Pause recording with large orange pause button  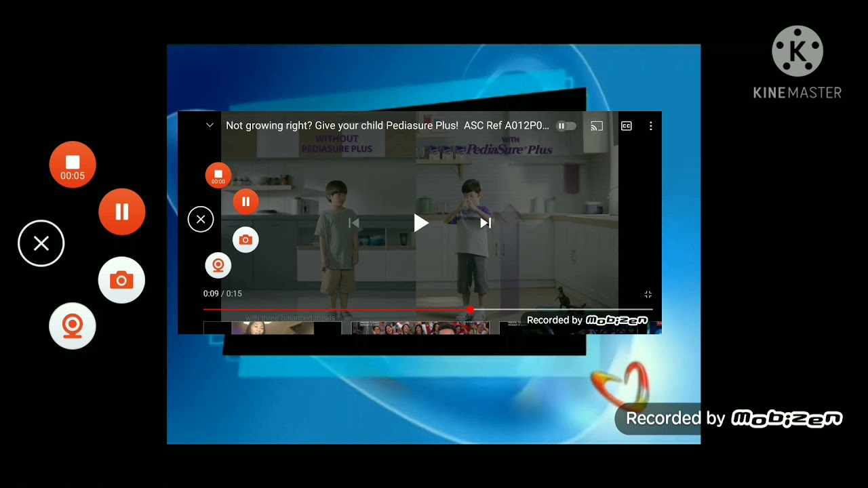(122, 212)
